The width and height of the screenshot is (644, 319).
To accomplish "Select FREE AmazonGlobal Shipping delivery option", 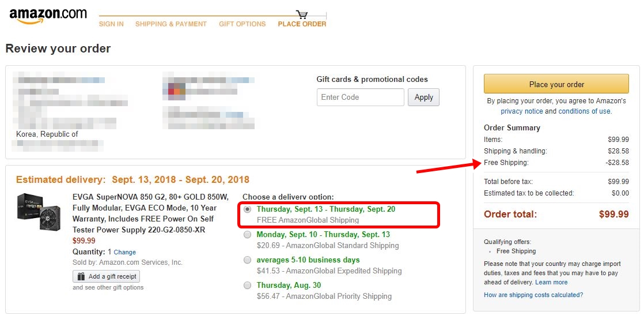I will point(248,209).
